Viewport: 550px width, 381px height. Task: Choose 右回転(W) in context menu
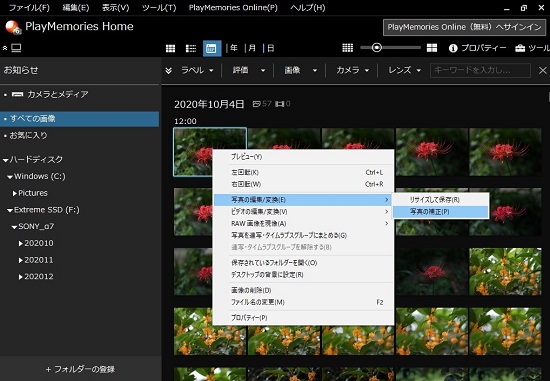pyautogui.click(x=303, y=184)
